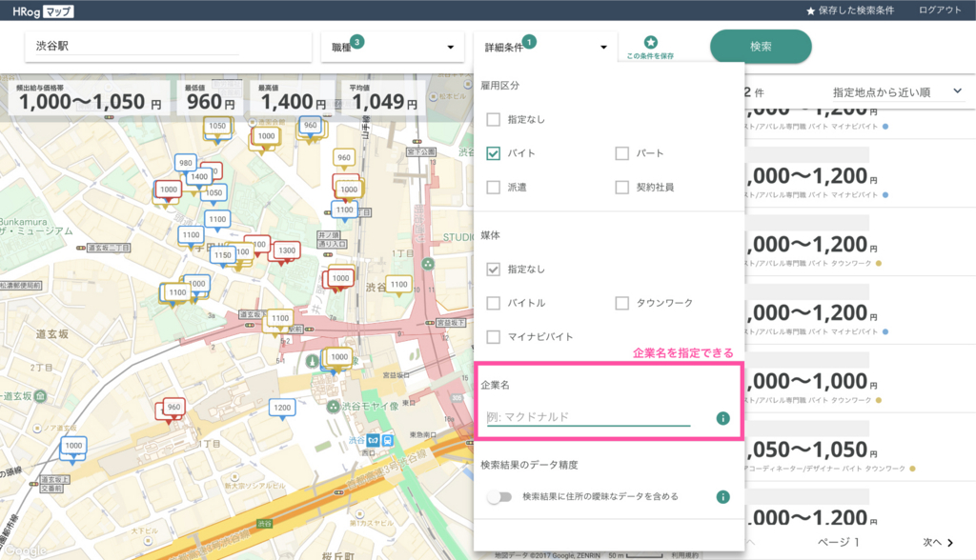Open the 指定地点から近い順 sort dropdown

click(x=898, y=92)
